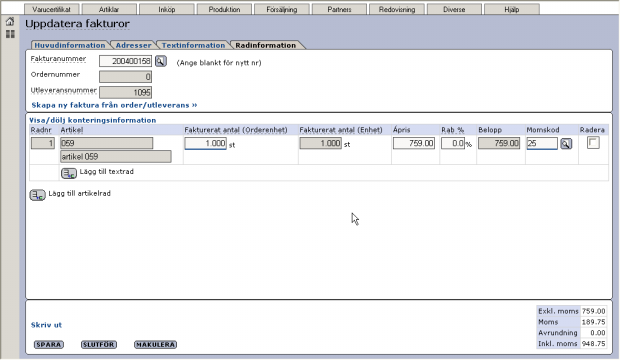The image size is (620, 360).
Task: Open the Inköp menu
Action: pos(166,9)
